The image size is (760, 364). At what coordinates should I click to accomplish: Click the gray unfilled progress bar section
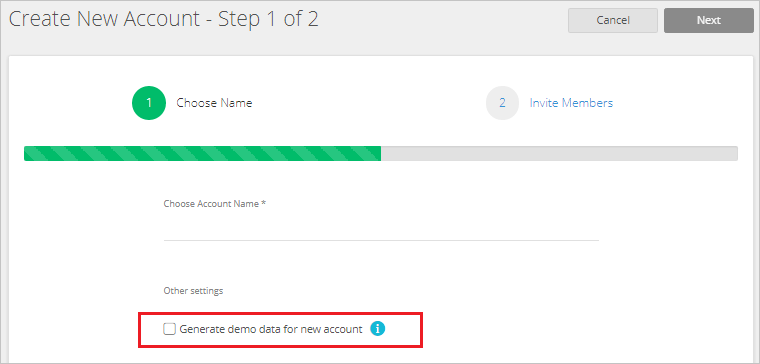pyautogui.click(x=559, y=153)
